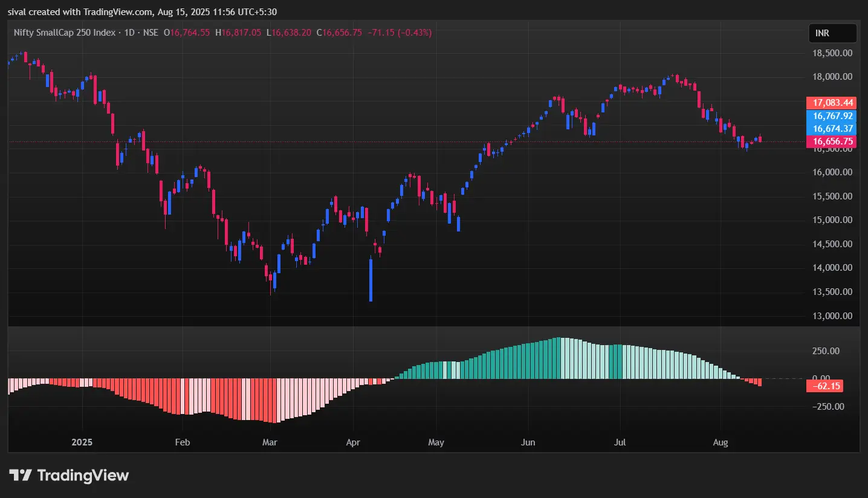868x498 pixels.
Task: Click the 13,500.00 price scale label
Action: pyautogui.click(x=831, y=292)
